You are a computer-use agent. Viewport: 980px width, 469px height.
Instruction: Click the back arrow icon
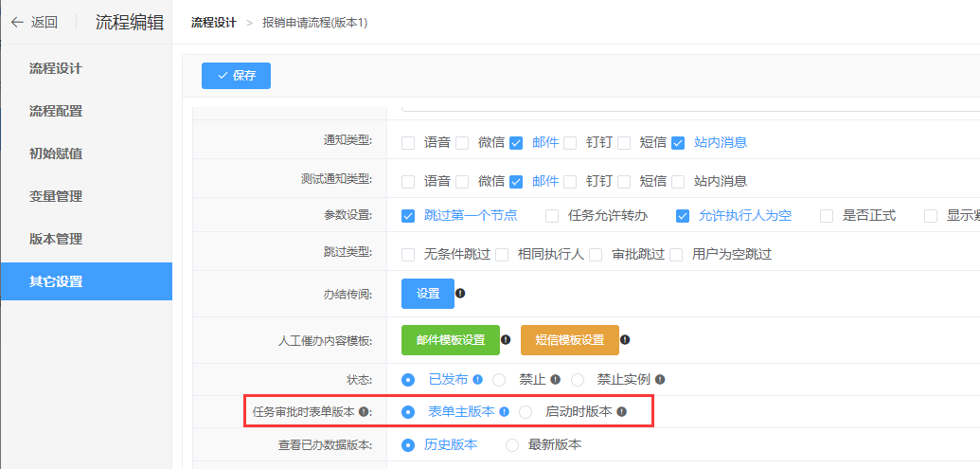click(x=17, y=23)
